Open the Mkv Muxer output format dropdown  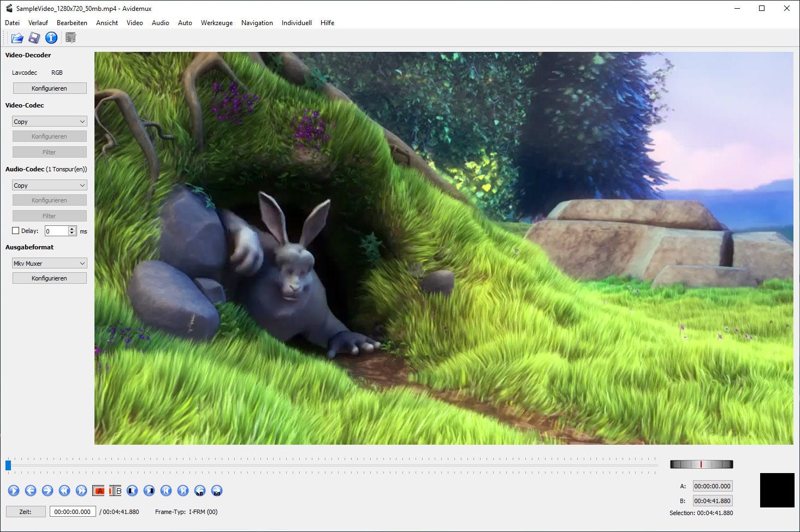pos(49,264)
